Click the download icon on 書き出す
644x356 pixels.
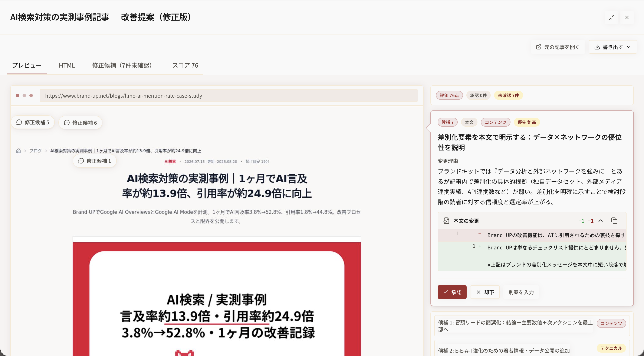[597, 47]
